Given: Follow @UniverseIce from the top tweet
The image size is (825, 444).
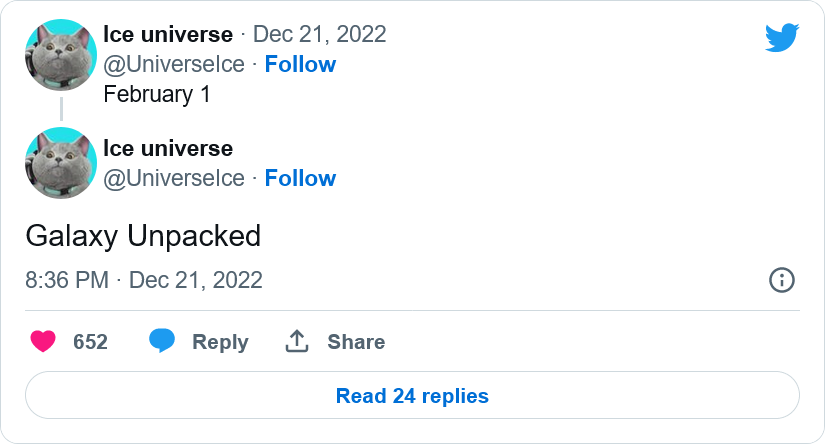Looking at the screenshot, I should tap(300, 64).
